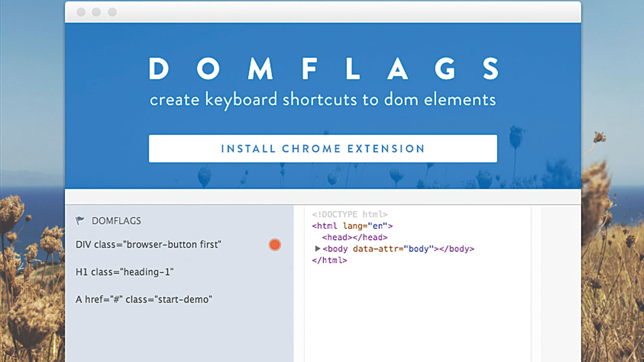Click the DOMFLAGS wordmark heading
This screenshot has height=362, width=644.
(323, 70)
